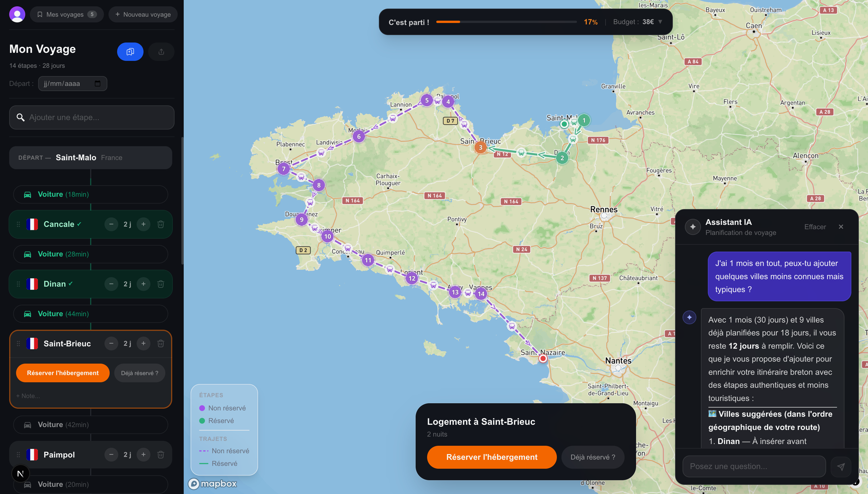The width and height of the screenshot is (868, 494).
Task: Decrease days for Dinan
Action: (x=111, y=284)
